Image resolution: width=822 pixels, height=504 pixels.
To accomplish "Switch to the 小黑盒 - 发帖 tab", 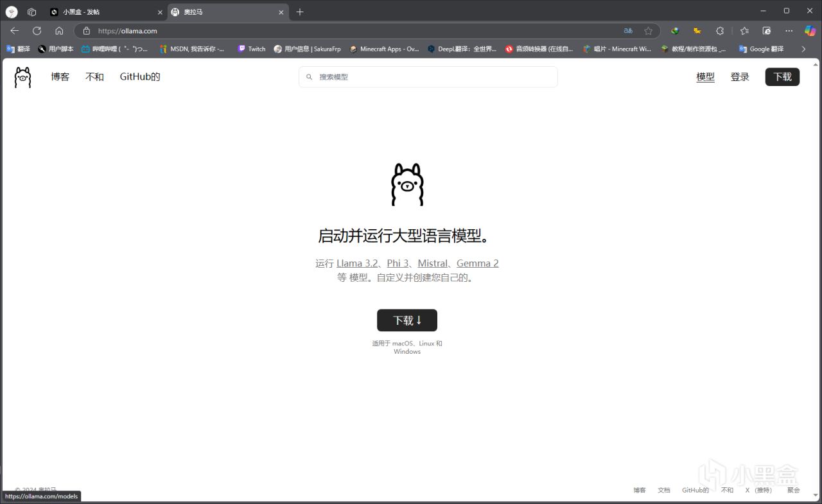I will [x=105, y=12].
